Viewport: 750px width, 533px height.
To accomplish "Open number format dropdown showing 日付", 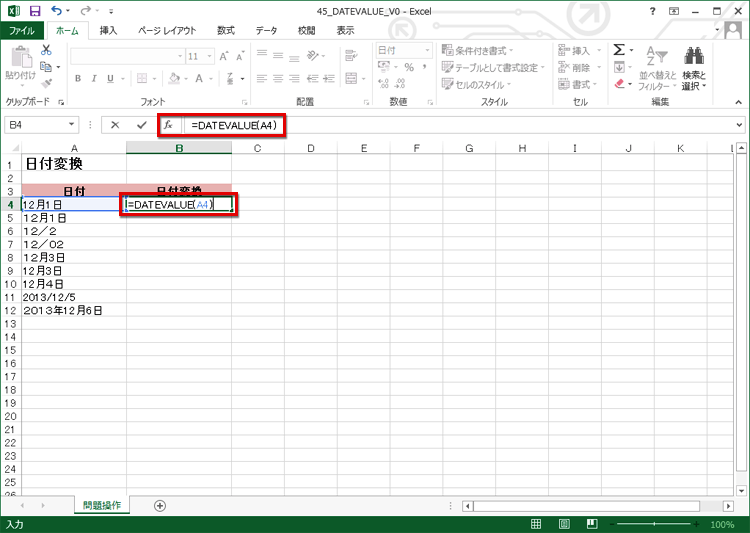I will point(427,50).
